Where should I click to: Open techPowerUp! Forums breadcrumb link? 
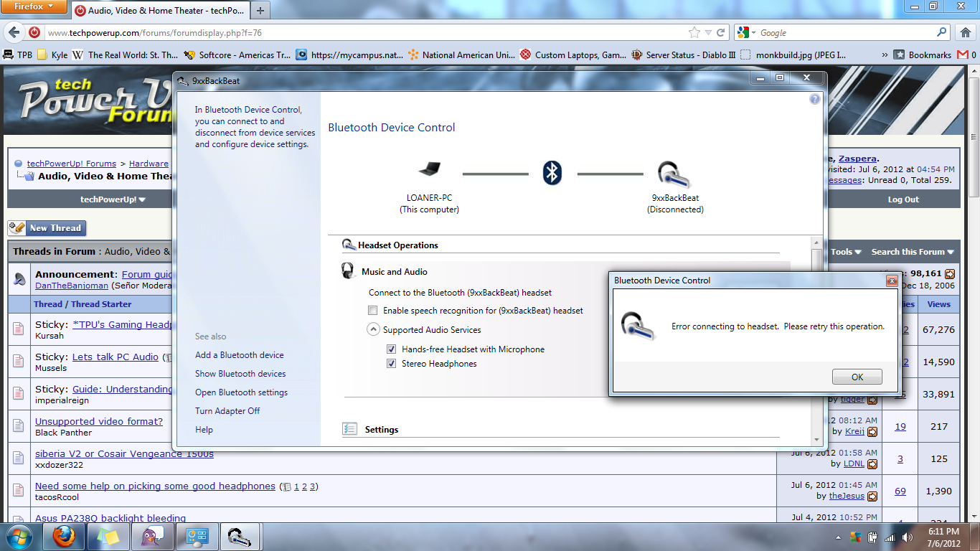pyautogui.click(x=72, y=164)
